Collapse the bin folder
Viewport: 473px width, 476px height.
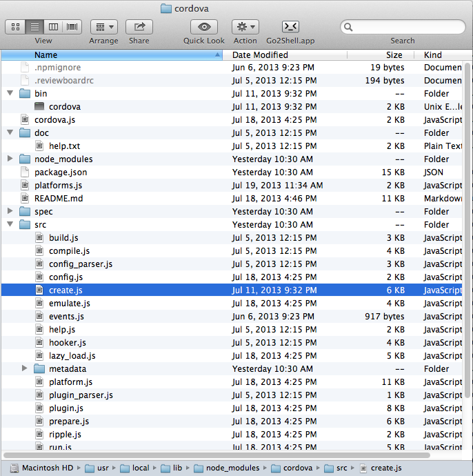pos(10,94)
